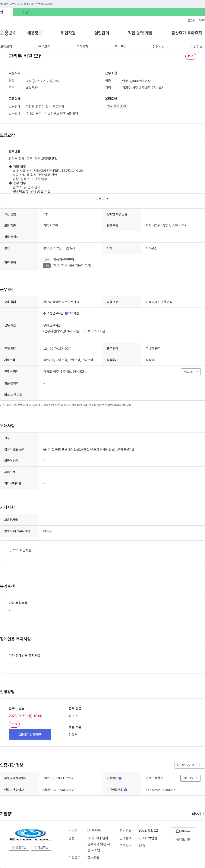Open the 취업지원 menu

68,33
